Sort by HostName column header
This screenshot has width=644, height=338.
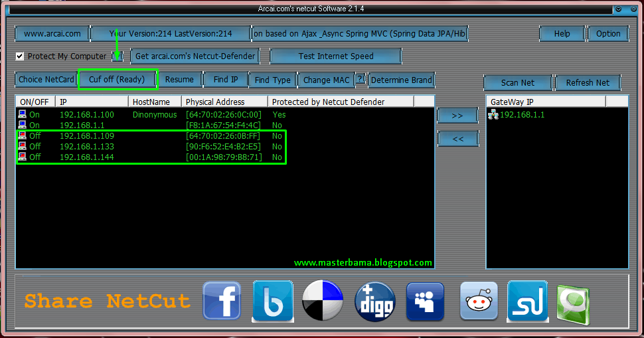tap(155, 102)
